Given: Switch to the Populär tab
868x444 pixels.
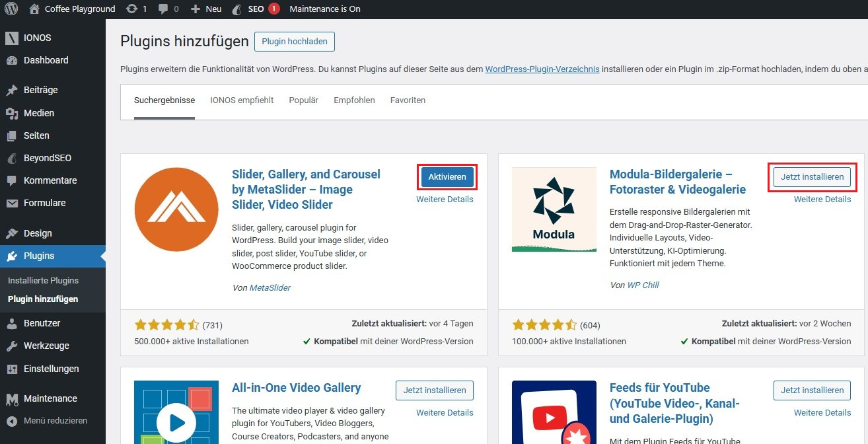Looking at the screenshot, I should tap(303, 100).
